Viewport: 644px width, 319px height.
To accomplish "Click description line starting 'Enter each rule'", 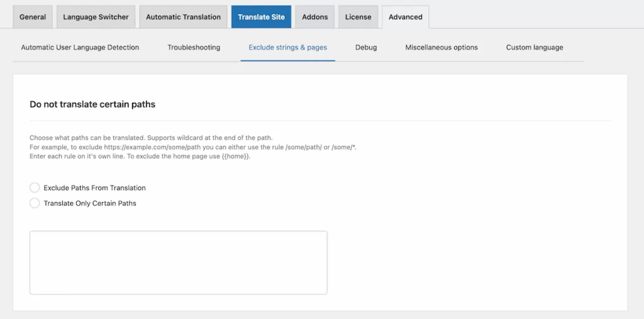I will [x=140, y=156].
